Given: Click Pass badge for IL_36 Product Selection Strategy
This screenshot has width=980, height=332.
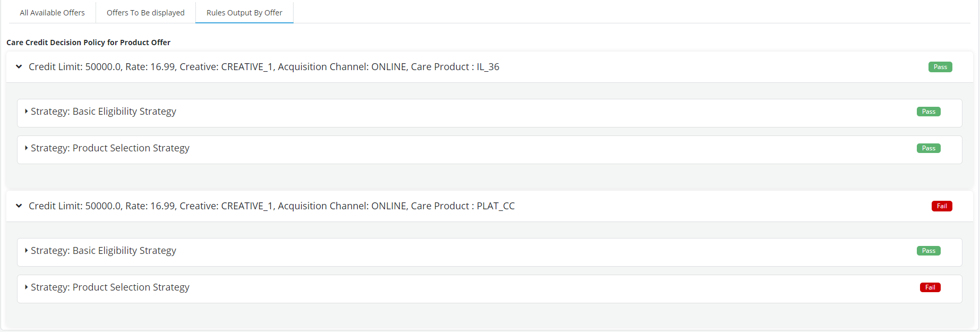Looking at the screenshot, I should coord(928,148).
